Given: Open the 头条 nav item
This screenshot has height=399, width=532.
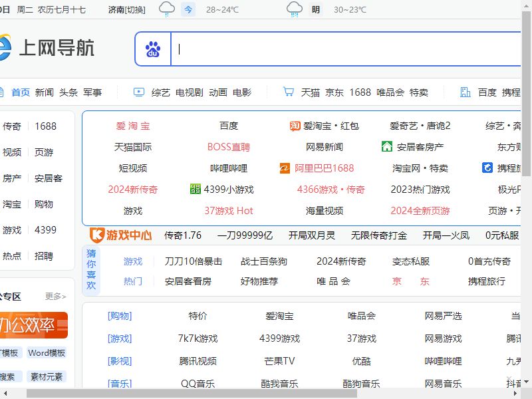Looking at the screenshot, I should coord(68,92).
